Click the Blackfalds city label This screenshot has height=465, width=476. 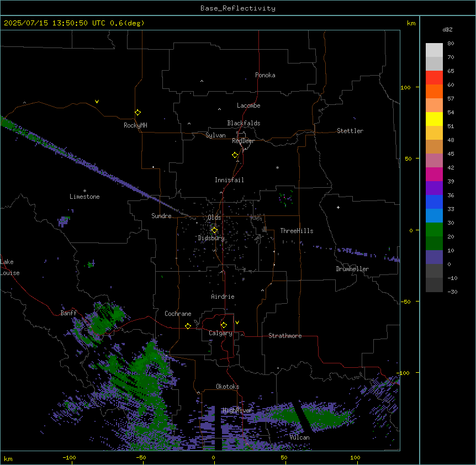click(x=244, y=123)
